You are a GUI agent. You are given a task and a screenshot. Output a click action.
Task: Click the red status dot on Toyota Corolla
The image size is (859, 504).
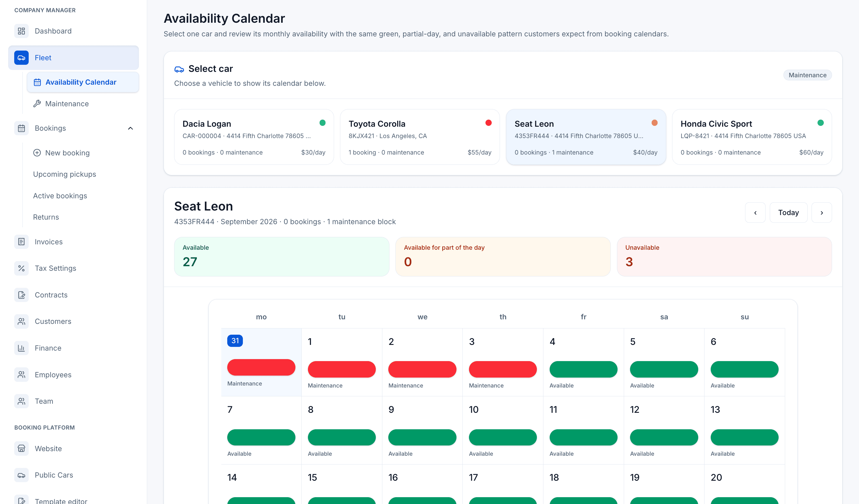[489, 123]
